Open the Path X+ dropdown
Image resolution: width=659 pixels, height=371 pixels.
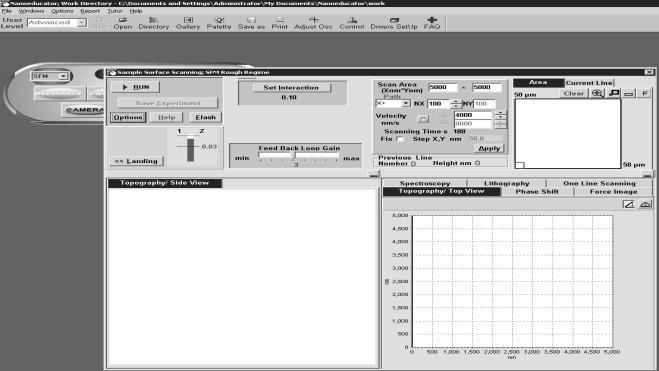(406, 103)
